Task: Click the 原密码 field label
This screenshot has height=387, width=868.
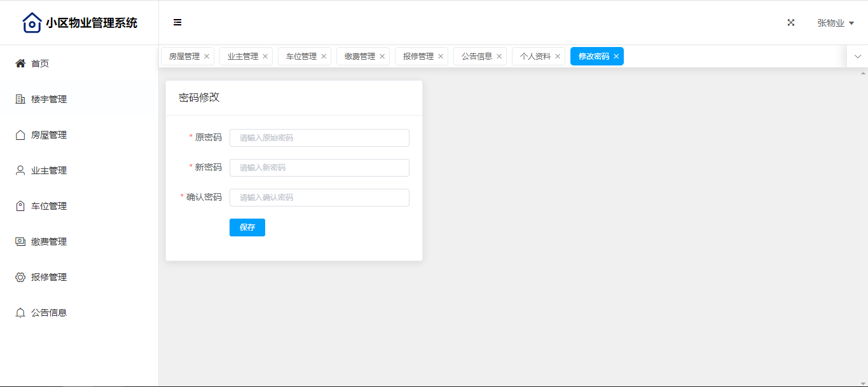Action: tap(209, 137)
